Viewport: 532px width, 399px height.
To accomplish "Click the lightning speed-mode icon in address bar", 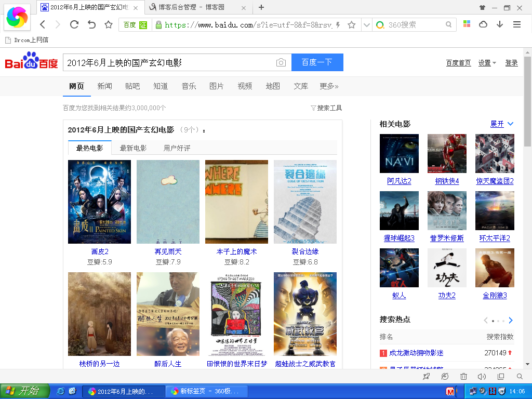I will point(338,25).
